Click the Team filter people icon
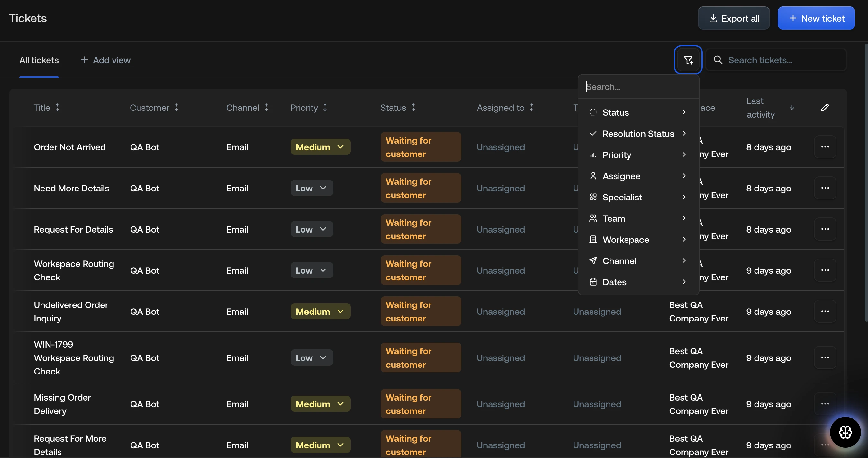The width and height of the screenshot is (868, 458). point(593,218)
